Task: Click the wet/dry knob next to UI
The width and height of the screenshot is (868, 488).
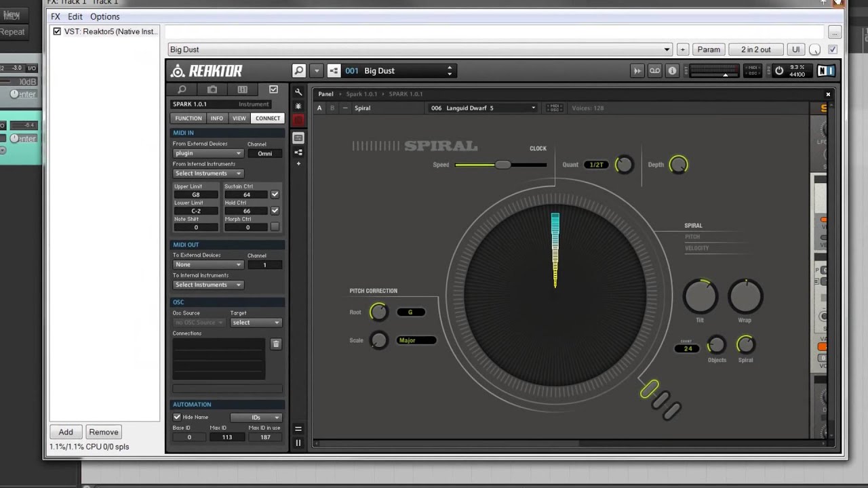Action: coord(814,49)
